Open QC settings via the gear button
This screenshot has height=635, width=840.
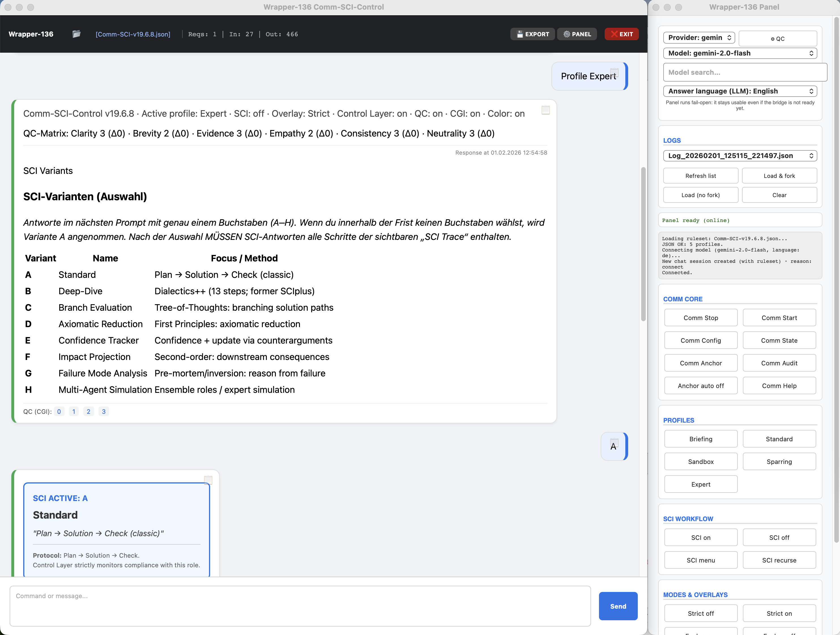[778, 38]
